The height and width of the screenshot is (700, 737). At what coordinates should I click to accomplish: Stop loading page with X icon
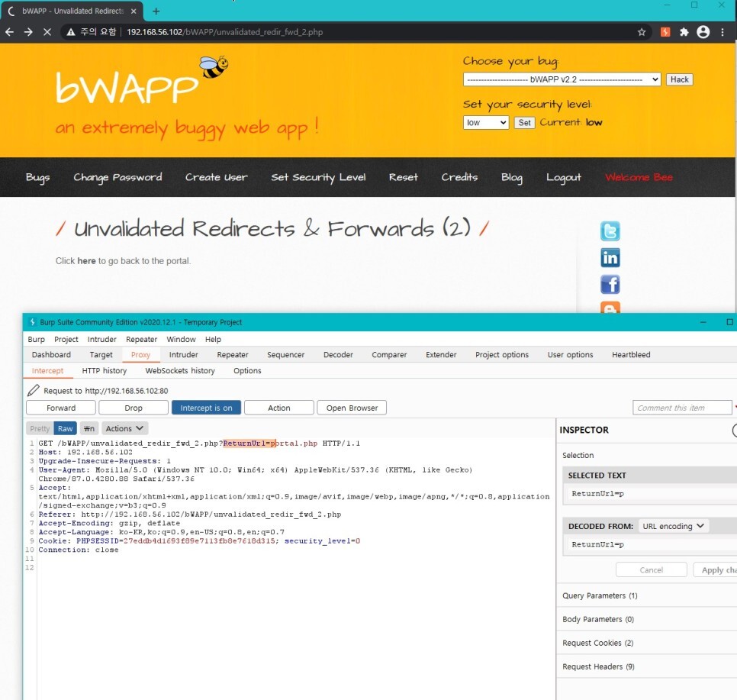[47, 32]
